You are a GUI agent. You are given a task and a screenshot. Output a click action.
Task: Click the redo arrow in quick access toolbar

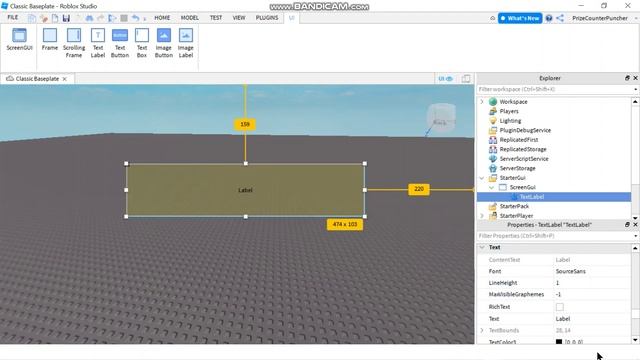(100, 18)
